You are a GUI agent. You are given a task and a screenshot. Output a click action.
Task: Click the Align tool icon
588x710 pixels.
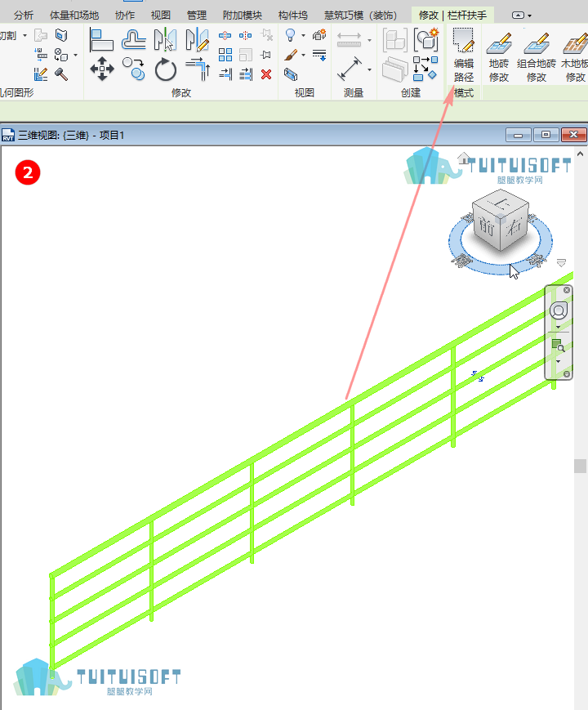101,40
